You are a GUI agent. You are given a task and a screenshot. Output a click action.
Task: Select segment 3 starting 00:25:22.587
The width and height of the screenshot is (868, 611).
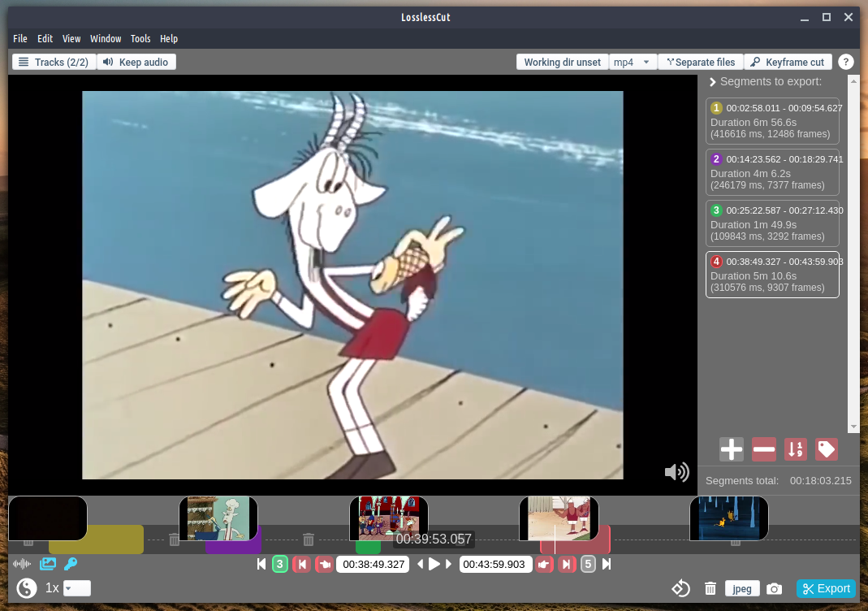click(772, 223)
